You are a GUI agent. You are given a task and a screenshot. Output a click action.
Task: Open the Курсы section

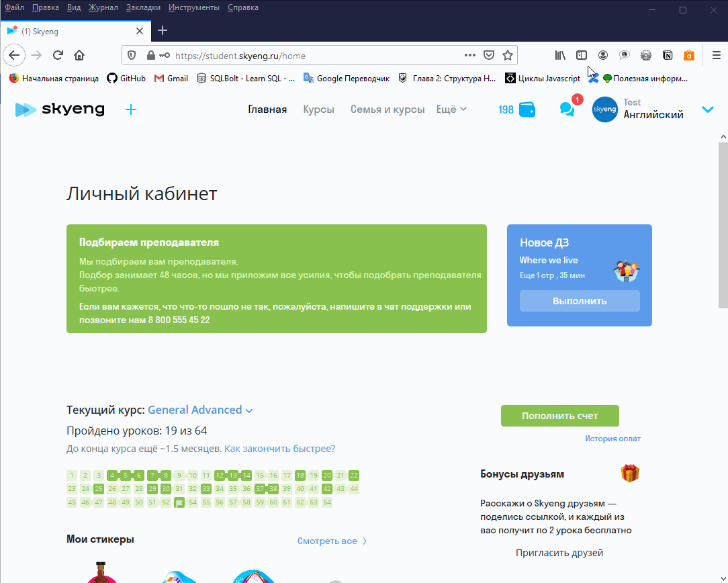(x=318, y=109)
